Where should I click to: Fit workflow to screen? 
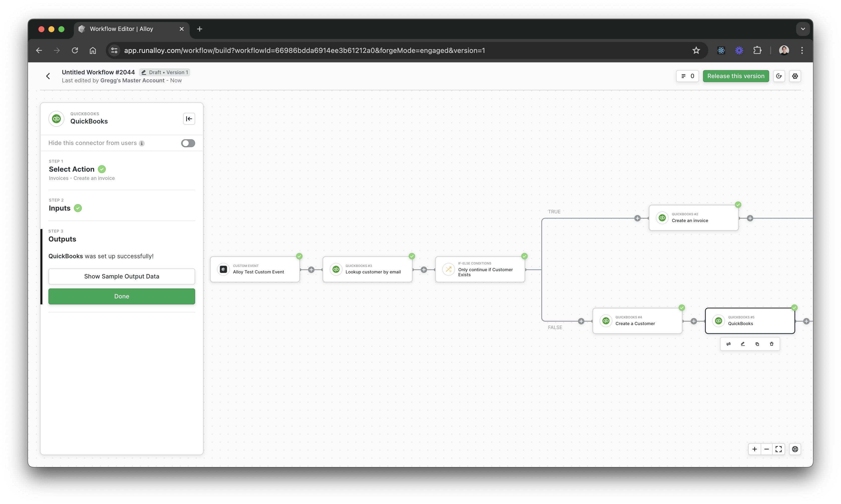779,449
